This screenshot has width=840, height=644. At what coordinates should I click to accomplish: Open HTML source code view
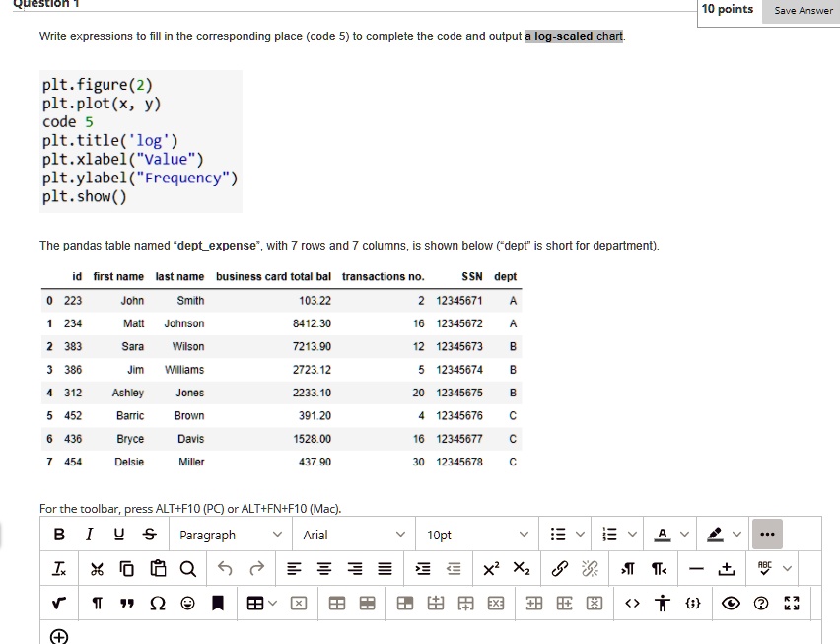[632, 604]
